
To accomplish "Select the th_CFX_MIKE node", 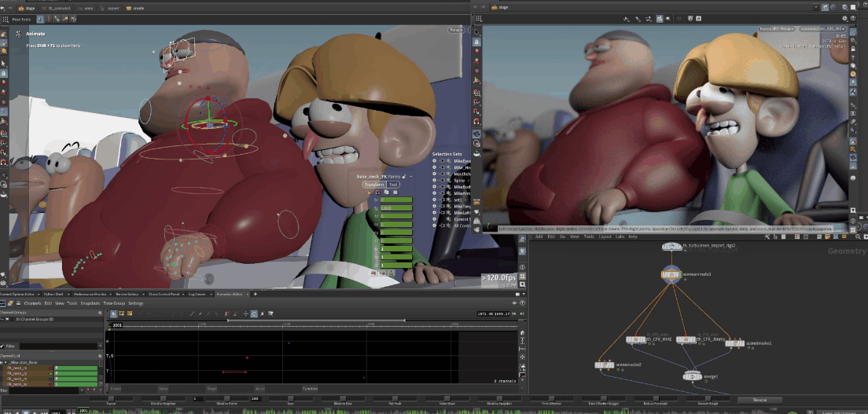I will point(636,339).
